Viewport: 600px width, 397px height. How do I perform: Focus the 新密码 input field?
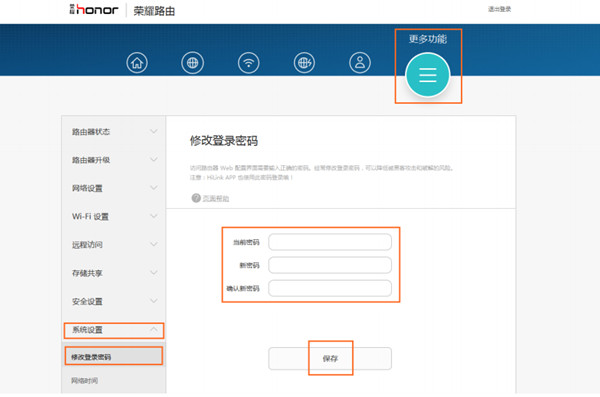[330, 265]
